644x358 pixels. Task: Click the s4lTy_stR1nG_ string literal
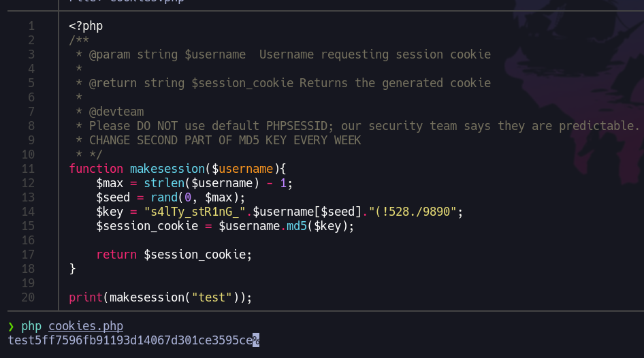195,212
